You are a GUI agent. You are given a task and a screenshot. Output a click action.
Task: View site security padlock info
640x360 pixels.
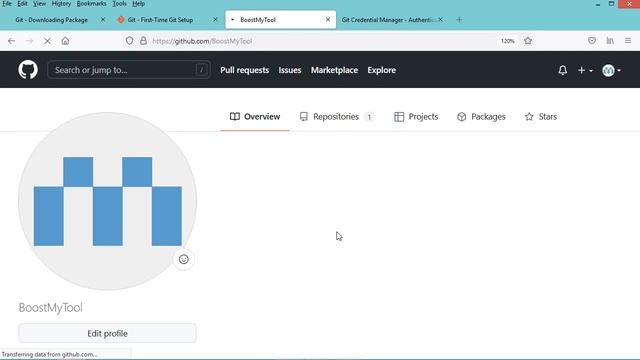(143, 41)
